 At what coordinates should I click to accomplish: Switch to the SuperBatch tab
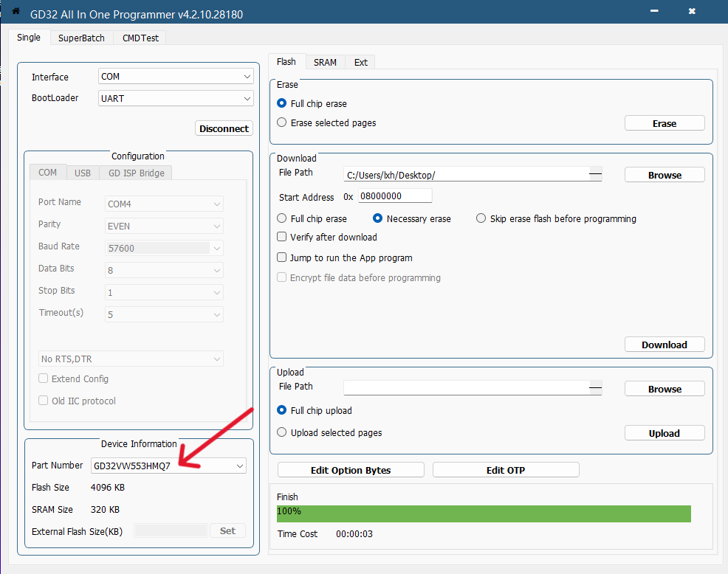coord(82,38)
